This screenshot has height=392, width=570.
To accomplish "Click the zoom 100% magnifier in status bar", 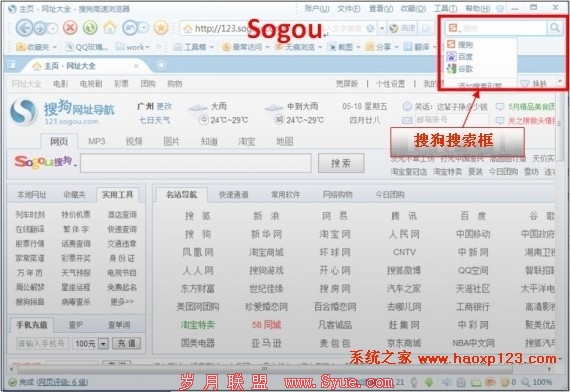I will [525, 382].
